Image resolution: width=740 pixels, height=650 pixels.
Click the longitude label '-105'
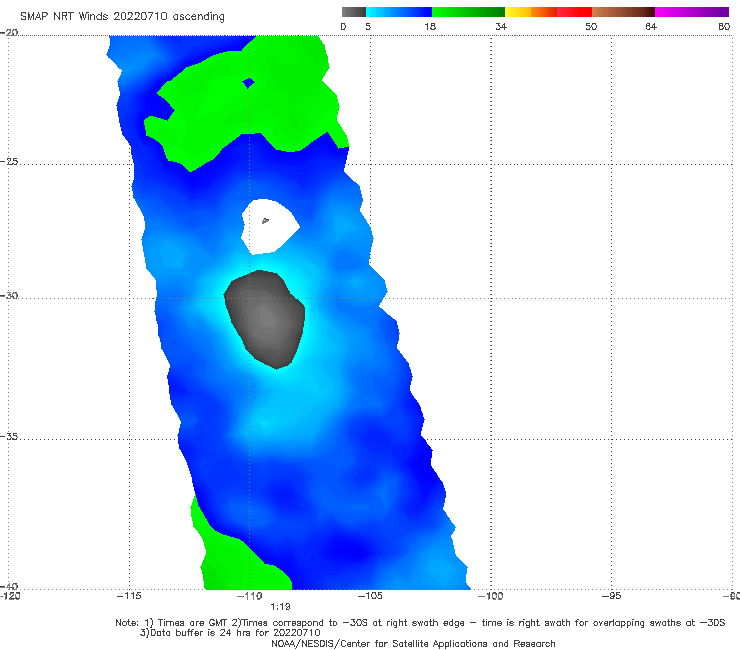[x=370, y=596]
